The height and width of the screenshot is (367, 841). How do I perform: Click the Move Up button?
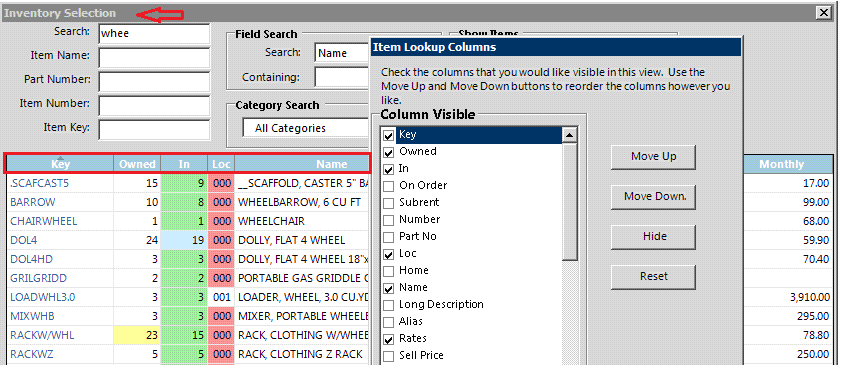pyautogui.click(x=653, y=157)
